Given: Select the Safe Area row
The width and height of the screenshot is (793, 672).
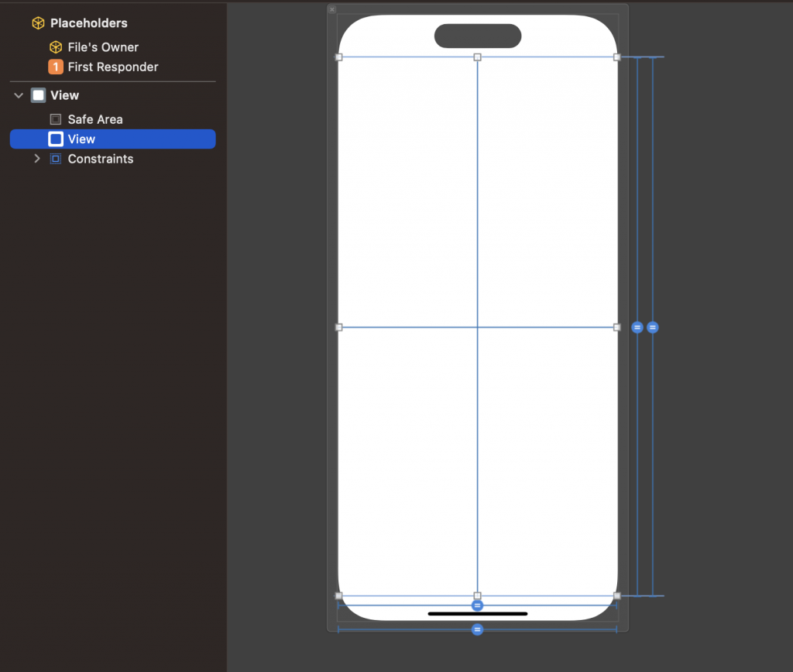Looking at the screenshot, I should (113, 119).
